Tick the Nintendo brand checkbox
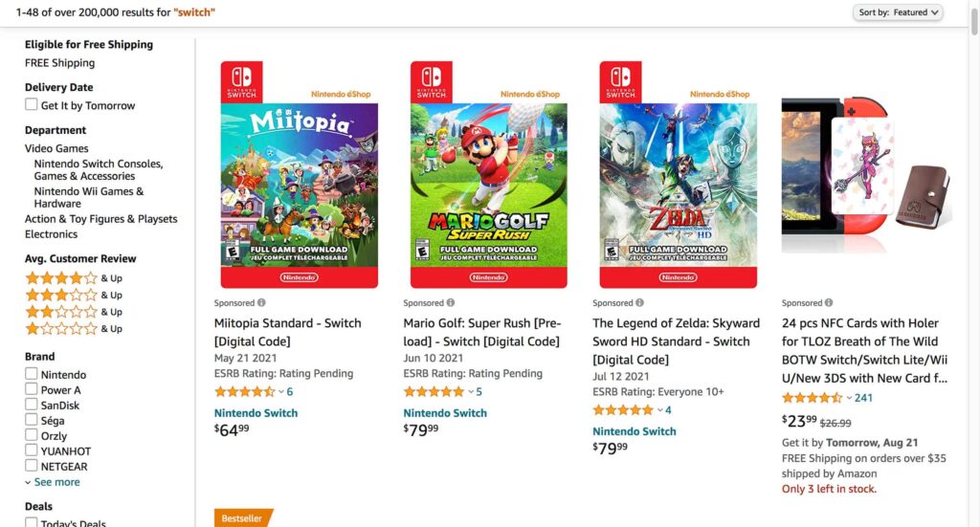 32,375
